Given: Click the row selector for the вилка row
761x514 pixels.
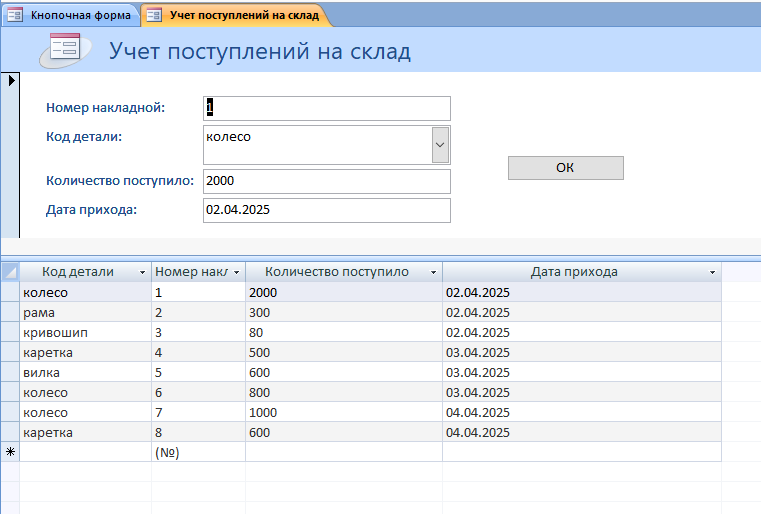Looking at the screenshot, I should pyautogui.click(x=10, y=372).
